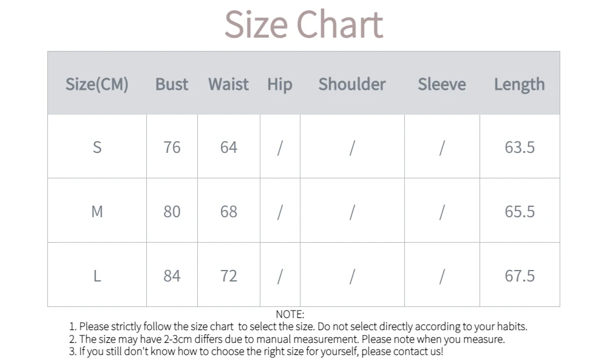Select the Waist column header
607x364 pixels.
coord(228,84)
